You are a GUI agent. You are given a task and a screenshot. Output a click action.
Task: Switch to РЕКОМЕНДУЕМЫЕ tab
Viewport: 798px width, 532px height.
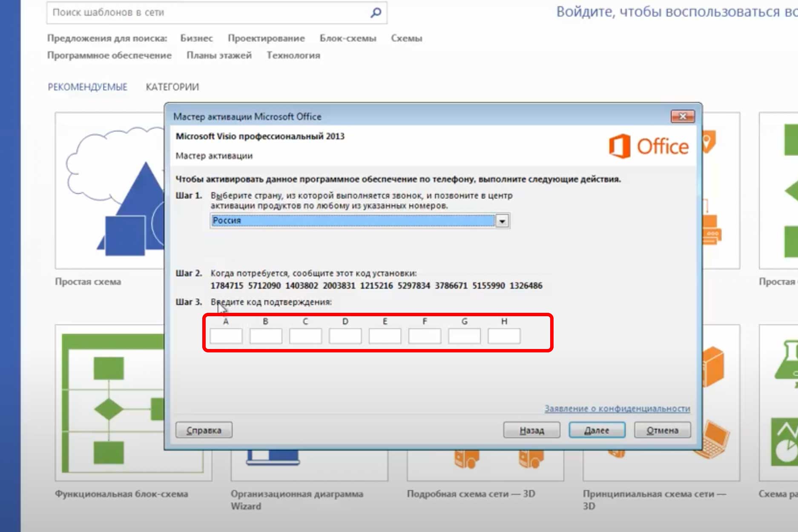click(x=87, y=87)
